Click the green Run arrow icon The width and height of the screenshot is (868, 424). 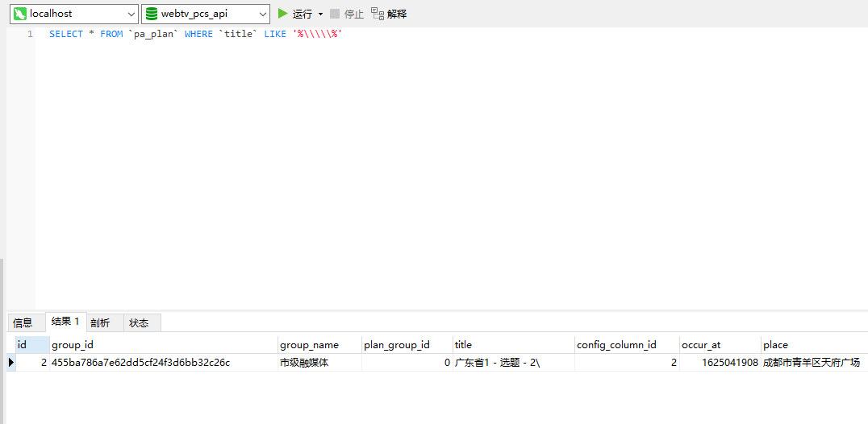pyautogui.click(x=283, y=13)
